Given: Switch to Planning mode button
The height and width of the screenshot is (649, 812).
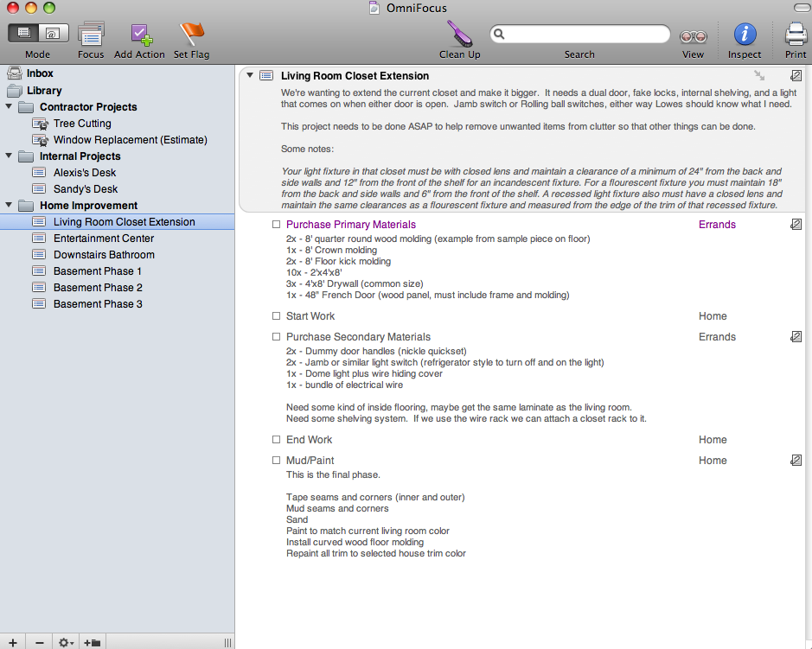Looking at the screenshot, I should 23,33.
